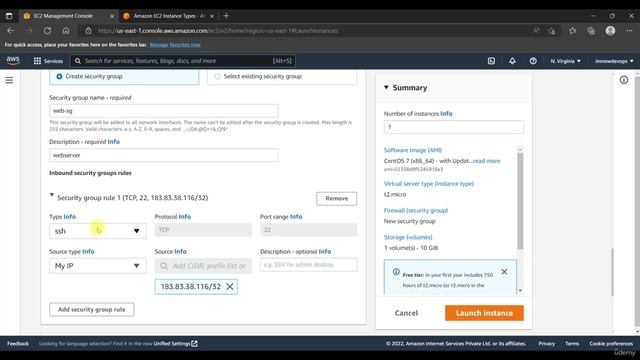Open the account name dropdown
The height and width of the screenshot is (360, 640).
614,61
